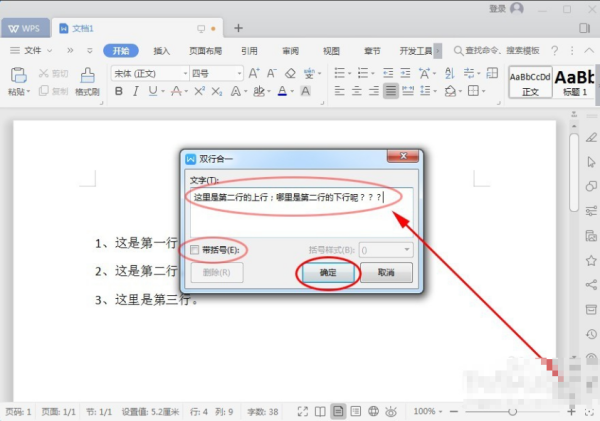The width and height of the screenshot is (600, 421).
Task: Select the Format Painter tool
Action: click(87, 81)
